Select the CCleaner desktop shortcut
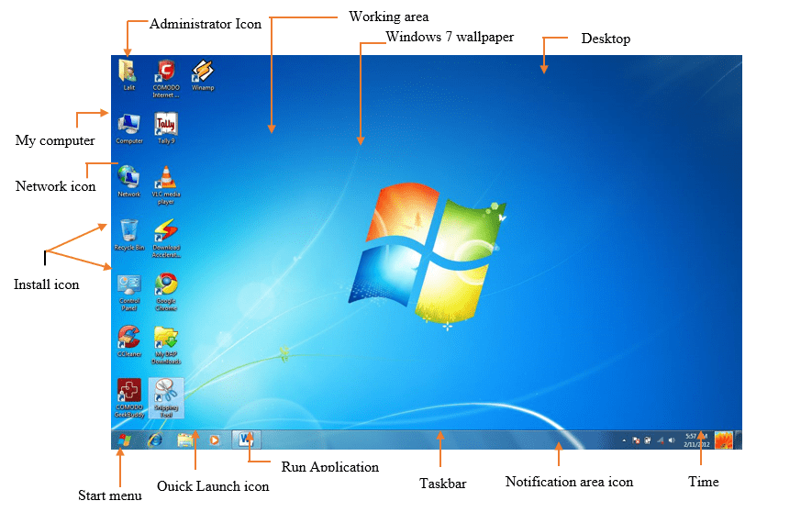 (x=129, y=341)
